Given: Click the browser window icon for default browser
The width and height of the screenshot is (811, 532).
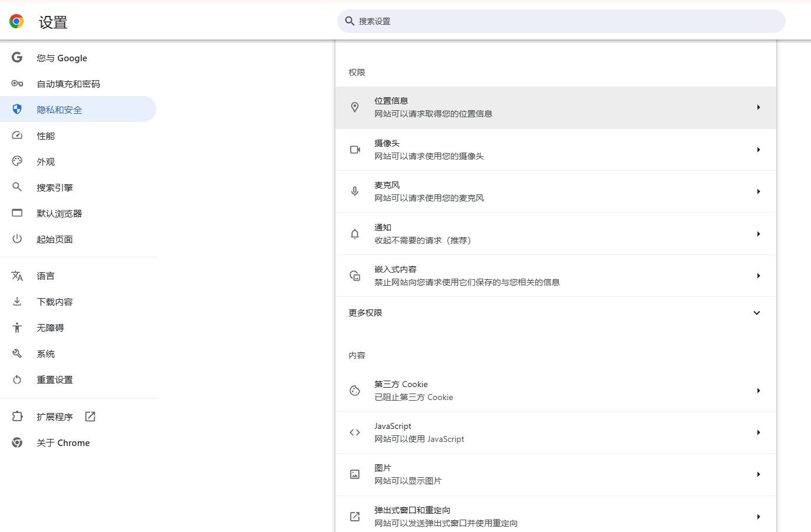Looking at the screenshot, I should pos(17,213).
